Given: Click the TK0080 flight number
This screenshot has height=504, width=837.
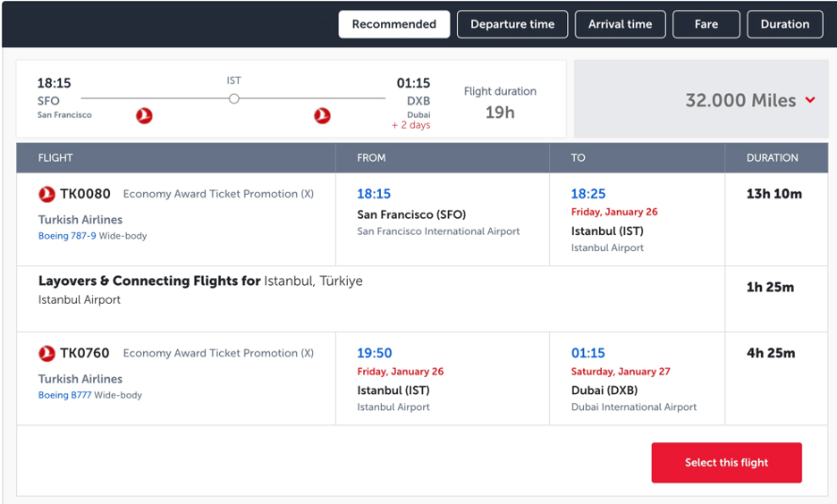Looking at the screenshot, I should 85,194.
